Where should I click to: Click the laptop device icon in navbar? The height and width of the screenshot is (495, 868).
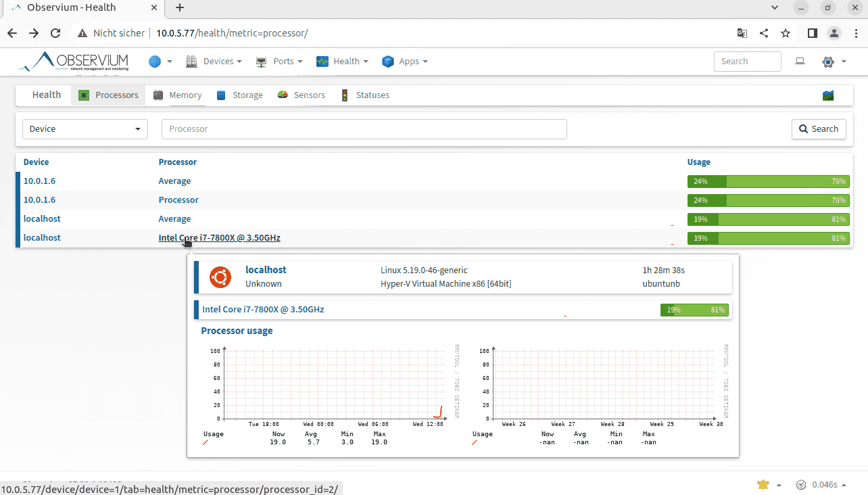click(800, 61)
